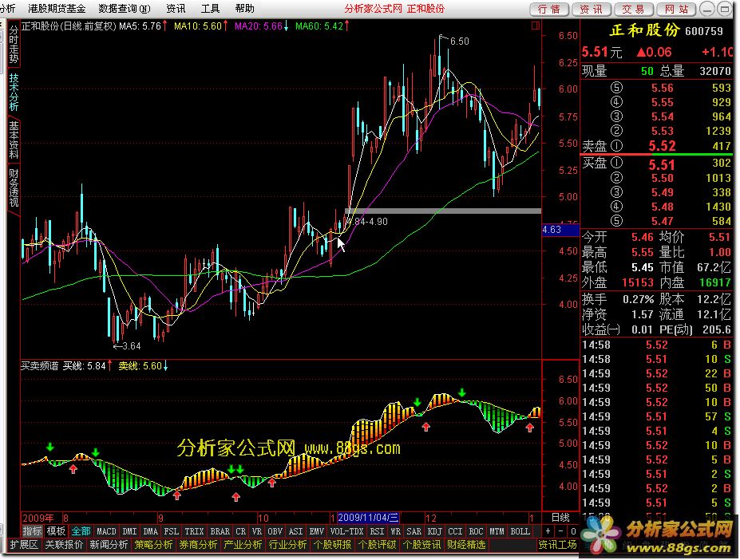Switch to 技术分析 sidebar tab
The height and width of the screenshot is (560, 740).
[x=14, y=92]
